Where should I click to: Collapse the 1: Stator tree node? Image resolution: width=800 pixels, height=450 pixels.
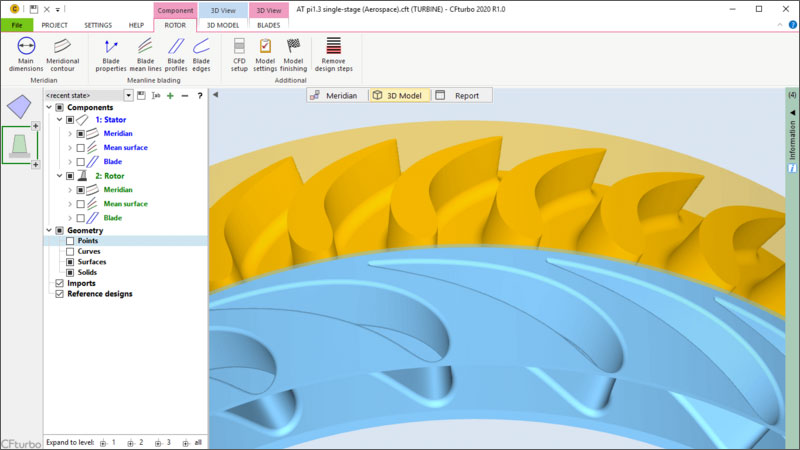point(59,120)
